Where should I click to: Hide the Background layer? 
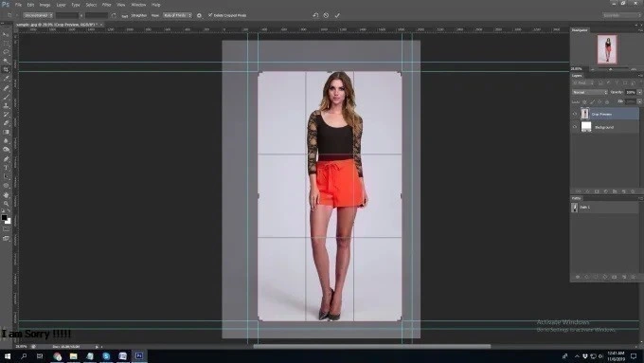click(x=575, y=127)
